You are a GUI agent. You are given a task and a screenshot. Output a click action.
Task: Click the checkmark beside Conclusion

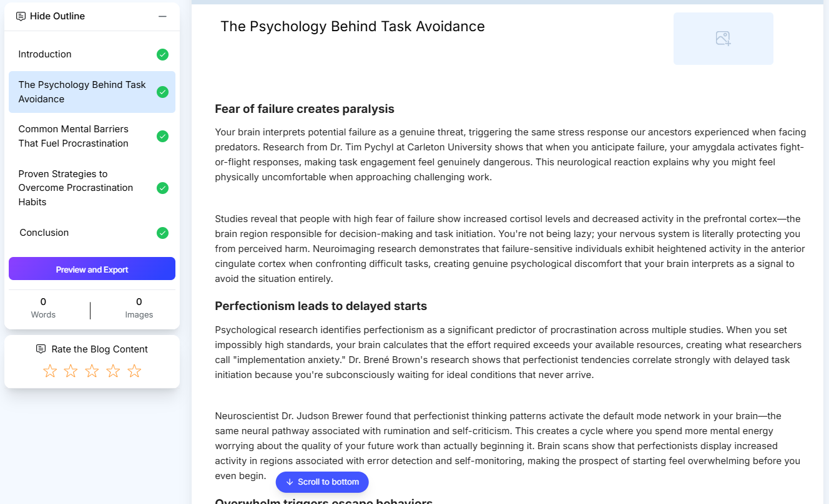[162, 233]
